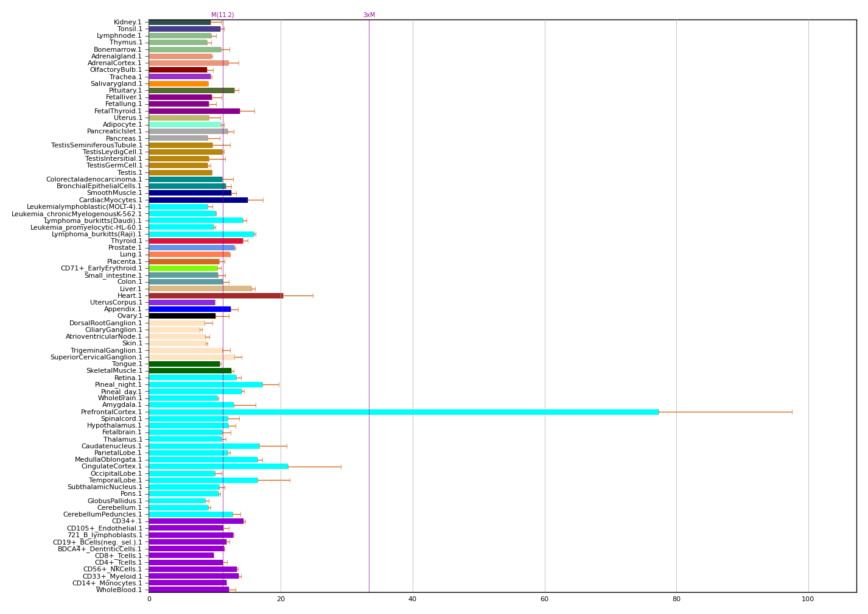Click the WholeBlood.1 axis label
The width and height of the screenshot is (868, 614).
[x=119, y=590]
